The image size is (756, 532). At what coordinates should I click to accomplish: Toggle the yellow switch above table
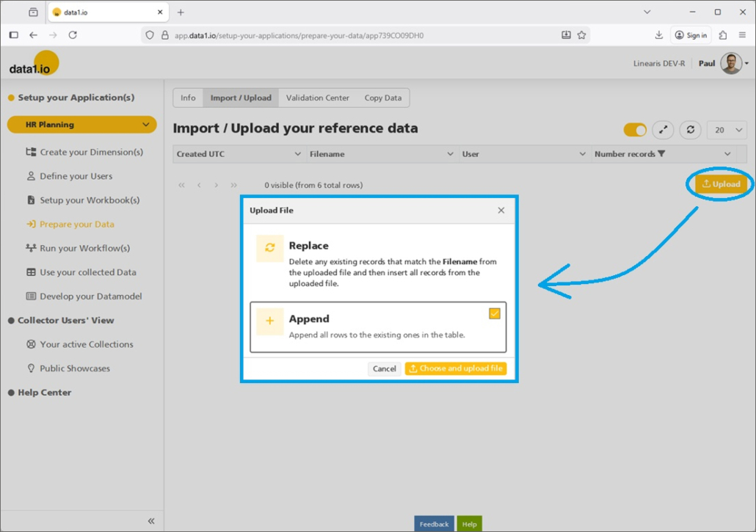coord(635,130)
